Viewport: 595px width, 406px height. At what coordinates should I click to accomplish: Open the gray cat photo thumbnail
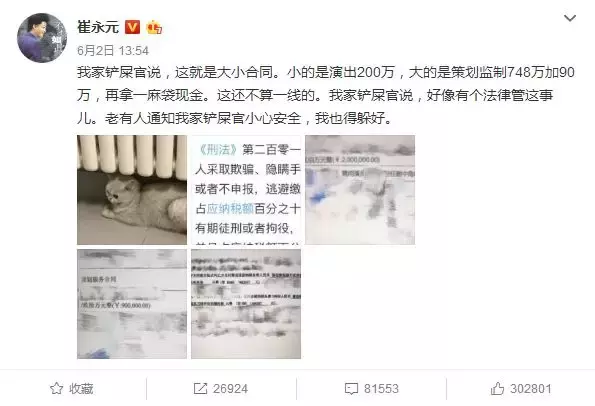coord(132,190)
